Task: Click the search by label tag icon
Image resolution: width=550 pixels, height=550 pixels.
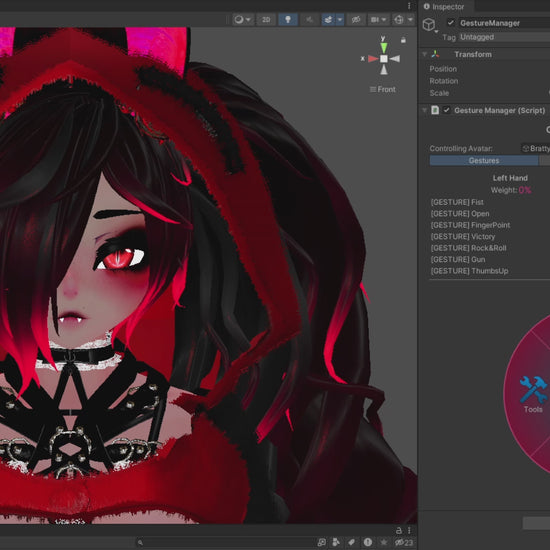Action: pos(351,543)
